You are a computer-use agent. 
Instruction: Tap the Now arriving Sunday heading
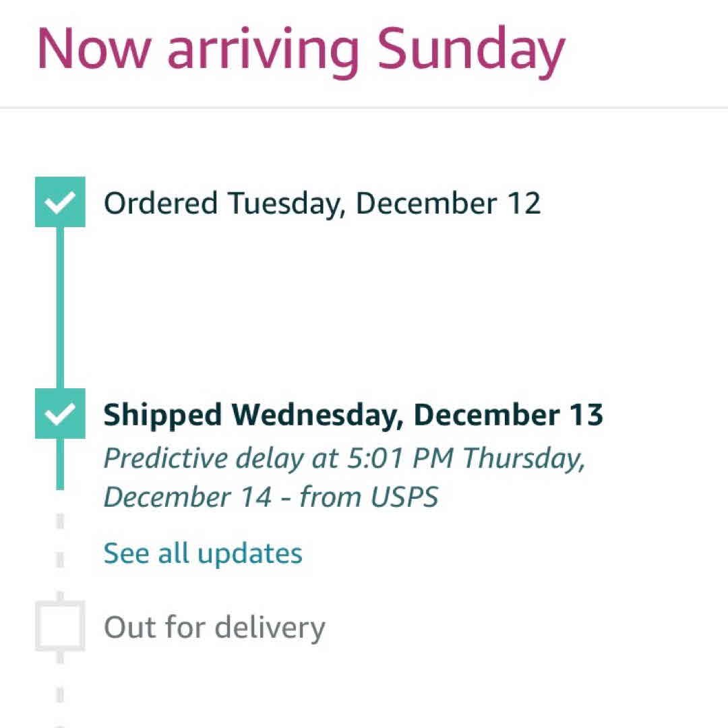(x=301, y=49)
